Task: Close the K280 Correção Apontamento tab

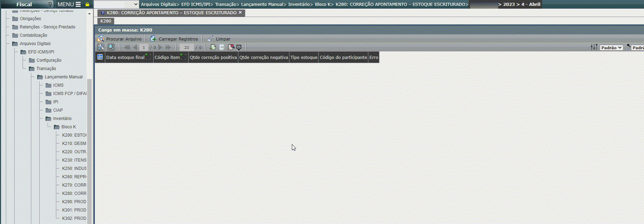Action: (x=240, y=12)
